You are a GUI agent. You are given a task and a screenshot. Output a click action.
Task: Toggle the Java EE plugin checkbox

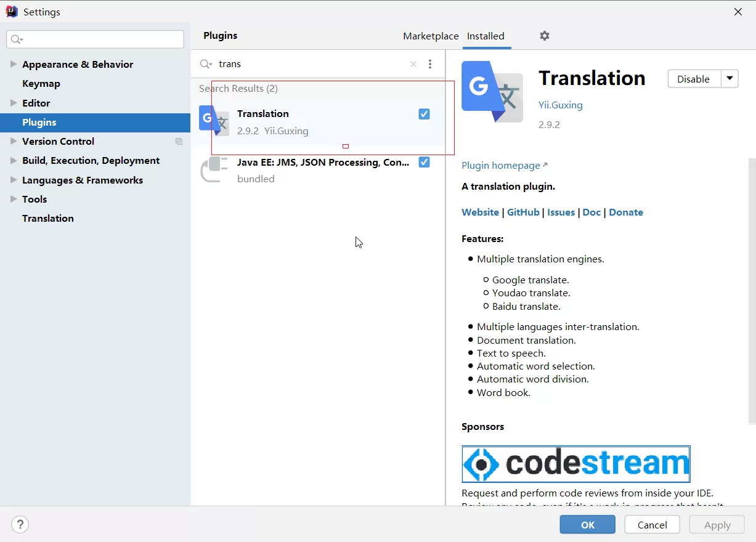coord(424,162)
